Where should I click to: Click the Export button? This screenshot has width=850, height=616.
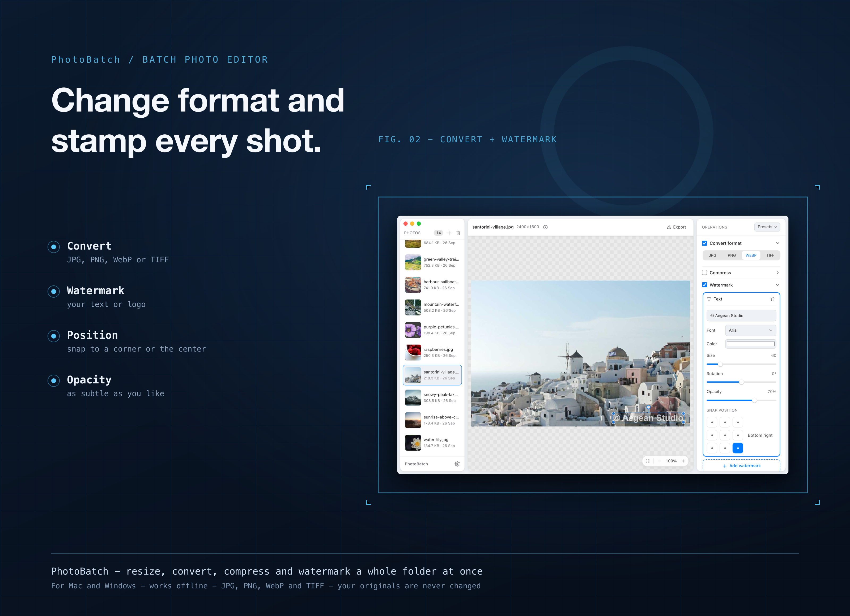(x=677, y=227)
